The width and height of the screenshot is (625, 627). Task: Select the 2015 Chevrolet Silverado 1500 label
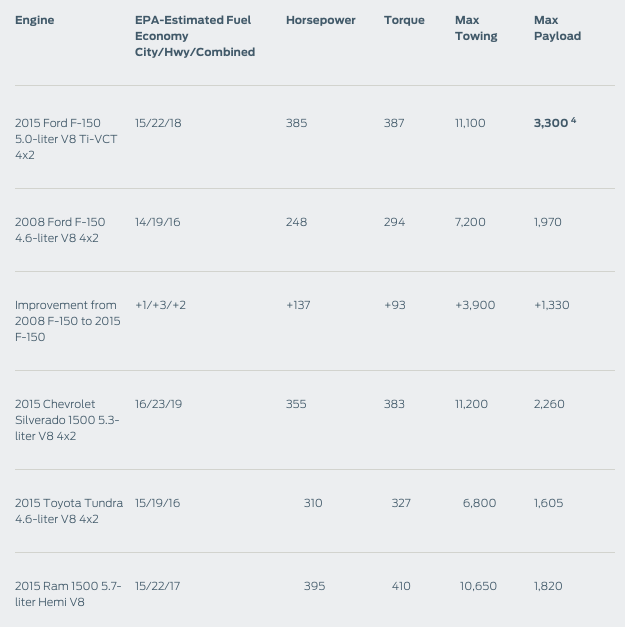pyautogui.click(x=67, y=420)
